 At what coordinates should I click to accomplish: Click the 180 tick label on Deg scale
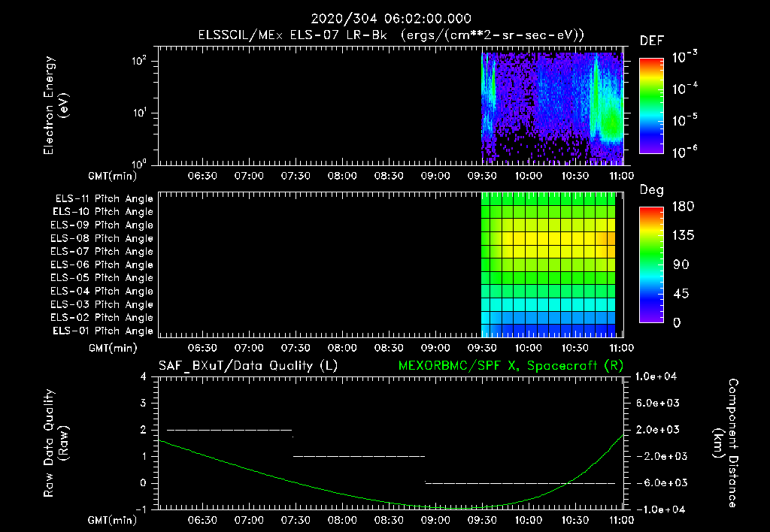point(684,207)
